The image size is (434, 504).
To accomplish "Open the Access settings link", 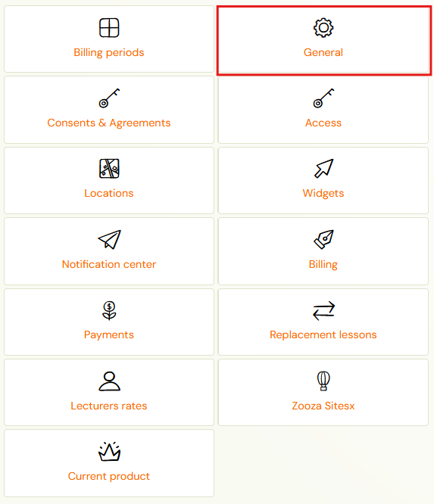I will click(323, 123).
